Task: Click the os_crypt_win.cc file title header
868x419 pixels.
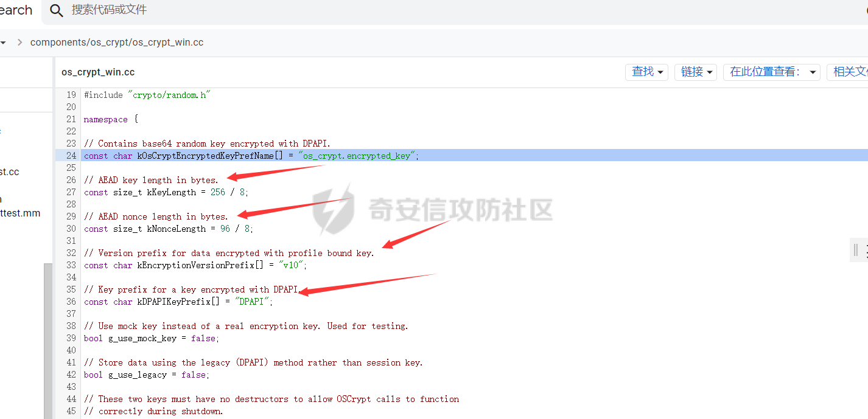Action: pyautogui.click(x=98, y=72)
